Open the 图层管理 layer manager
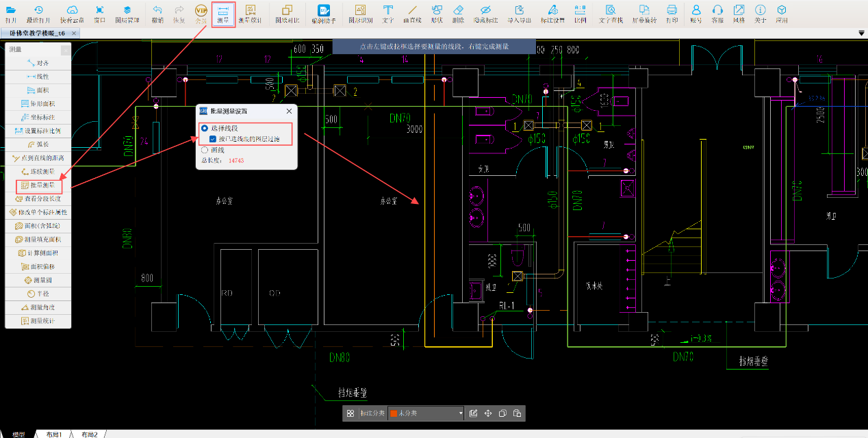The height and width of the screenshot is (438, 868). [x=127, y=13]
